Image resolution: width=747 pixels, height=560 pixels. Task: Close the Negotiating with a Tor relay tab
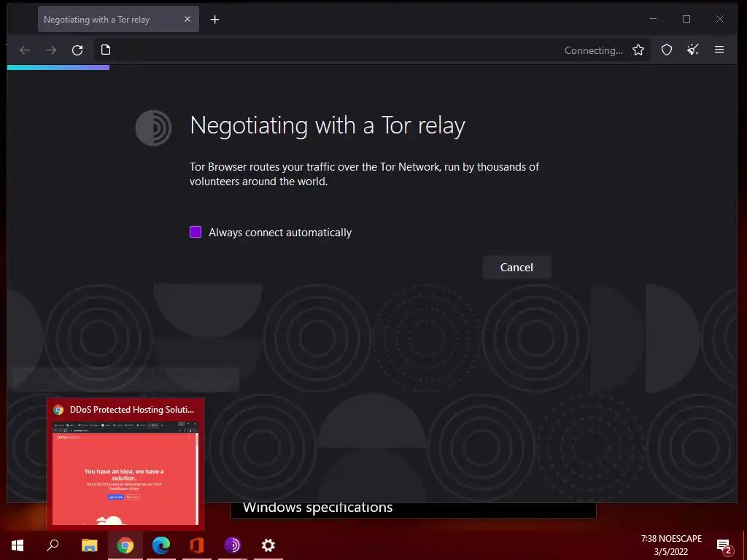click(x=187, y=19)
